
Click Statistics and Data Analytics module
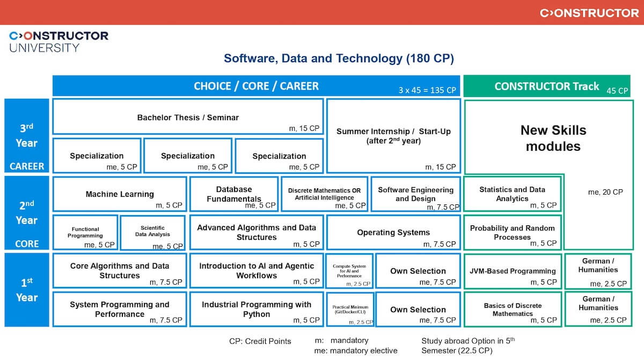click(513, 194)
